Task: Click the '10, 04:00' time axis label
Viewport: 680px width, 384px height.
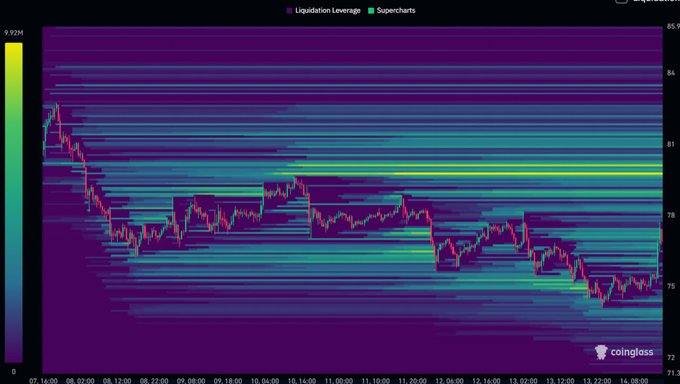Action: (265, 381)
